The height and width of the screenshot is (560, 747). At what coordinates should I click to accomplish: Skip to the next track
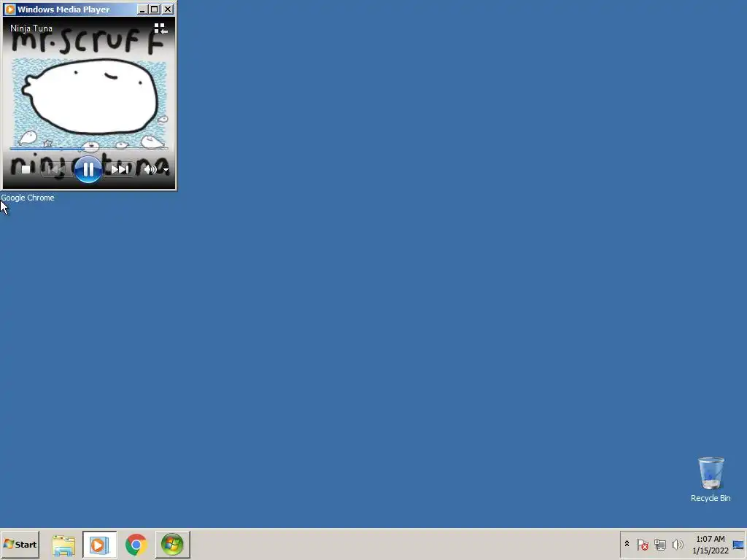point(120,169)
